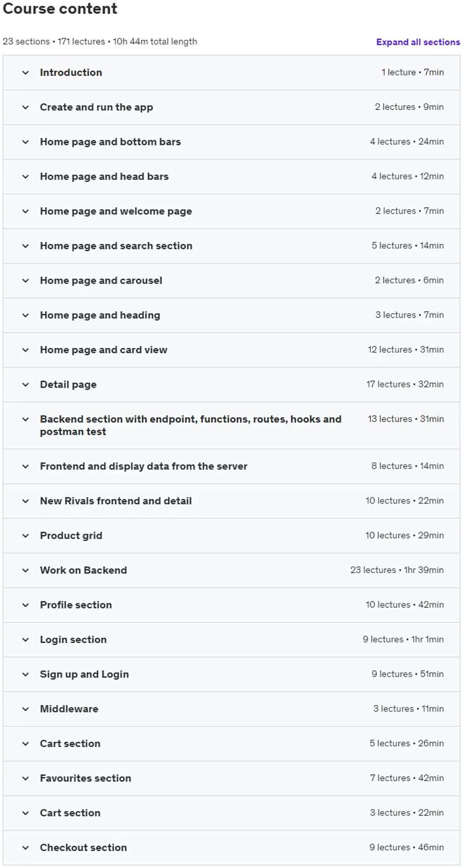Expand New Rivals frontend and detail

[x=231, y=501]
